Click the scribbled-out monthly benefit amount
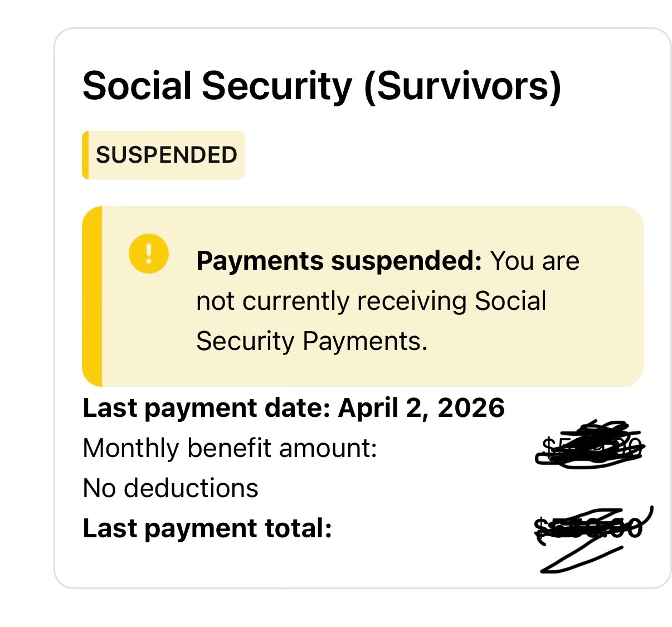672x627 pixels. (591, 445)
